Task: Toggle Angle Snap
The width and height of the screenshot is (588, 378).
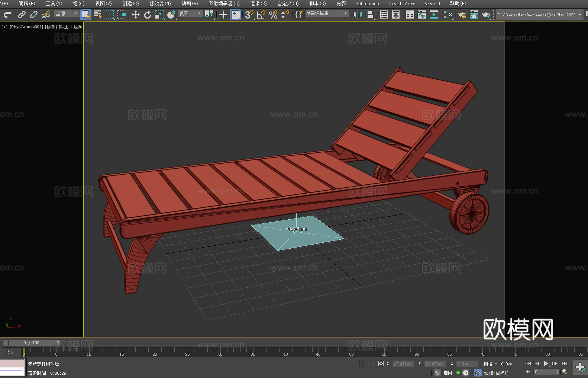Action: pyautogui.click(x=261, y=14)
